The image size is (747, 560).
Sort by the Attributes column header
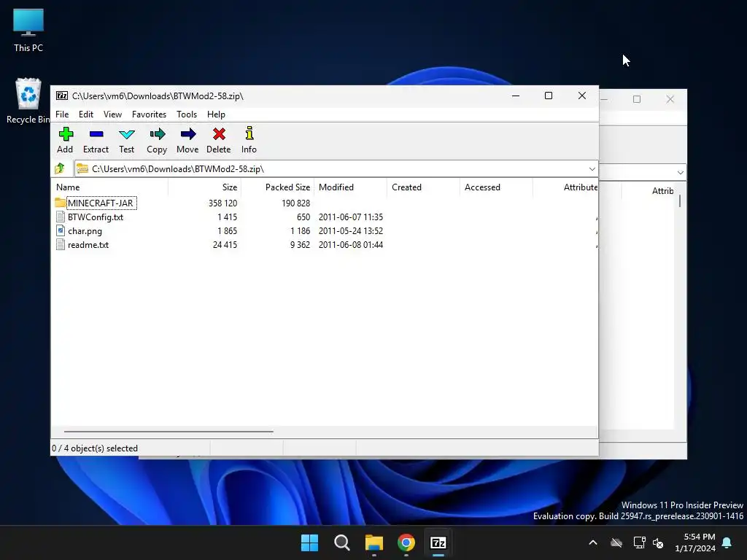tap(566, 187)
